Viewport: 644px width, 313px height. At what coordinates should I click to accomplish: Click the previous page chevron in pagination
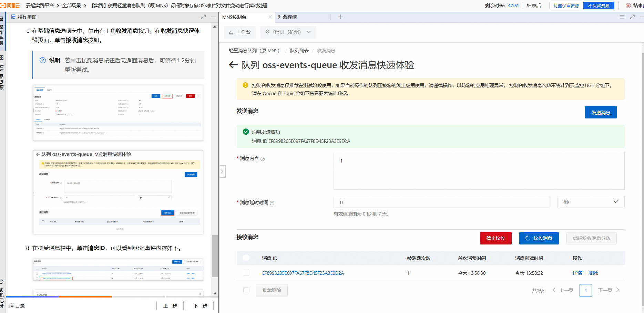554,290
